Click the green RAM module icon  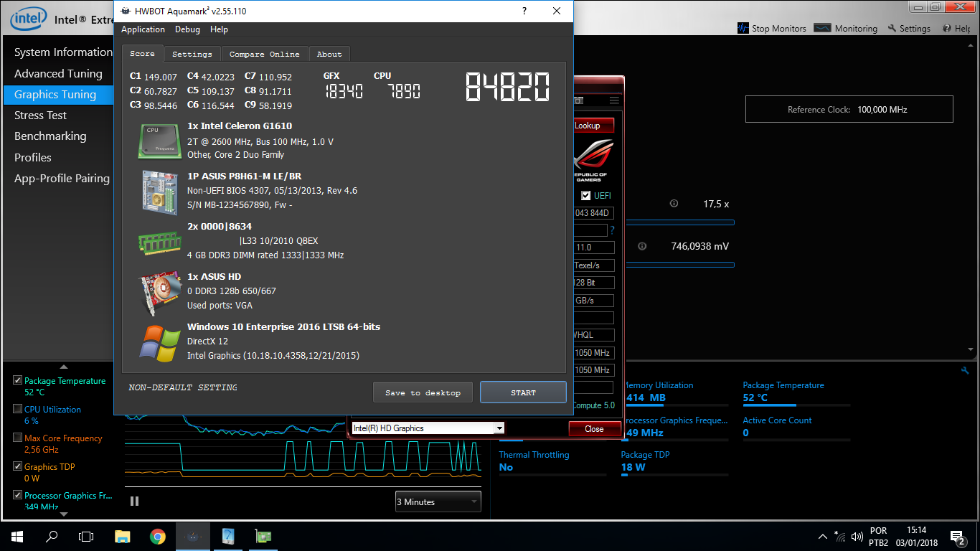[159, 242]
